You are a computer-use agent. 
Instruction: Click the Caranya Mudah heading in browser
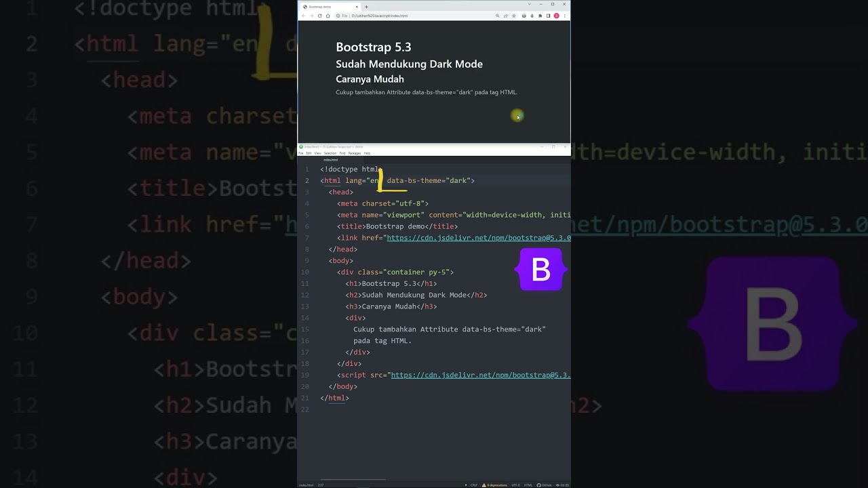[370, 79]
